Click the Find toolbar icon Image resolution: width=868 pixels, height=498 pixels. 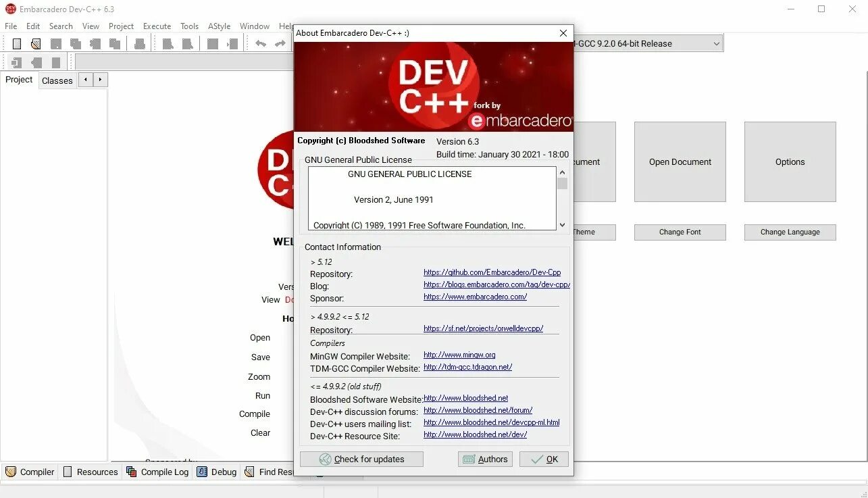pyautogui.click(x=168, y=44)
